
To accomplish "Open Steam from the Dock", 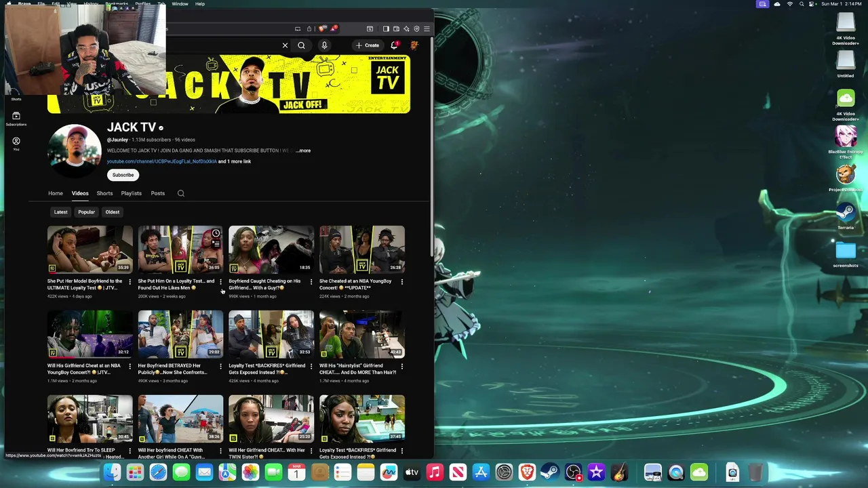I will coord(550,472).
